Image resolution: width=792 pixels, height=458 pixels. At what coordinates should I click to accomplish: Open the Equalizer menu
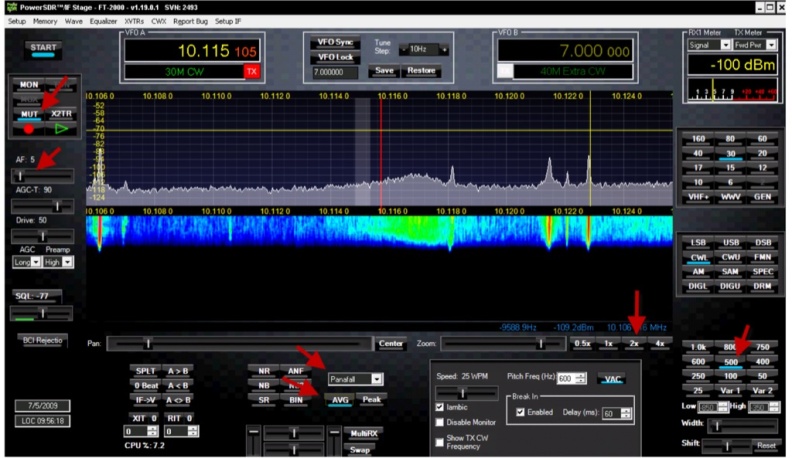pyautogui.click(x=103, y=21)
